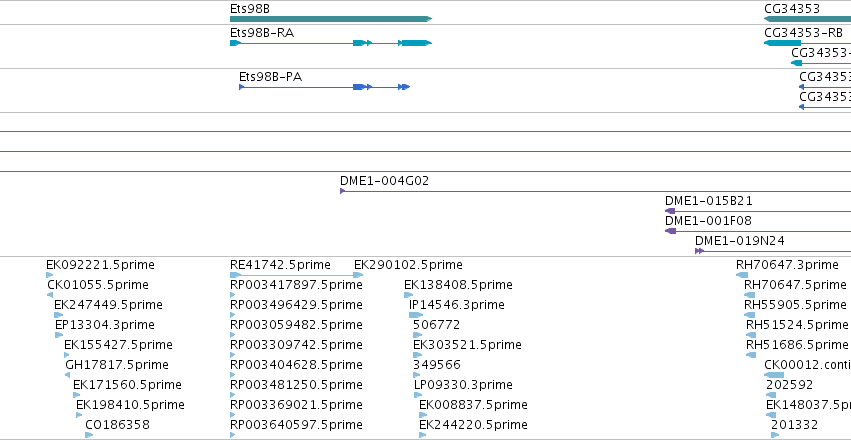Select the DME1-001F08 purple feature
Viewport: 851px width, 440px height.
coord(671,231)
